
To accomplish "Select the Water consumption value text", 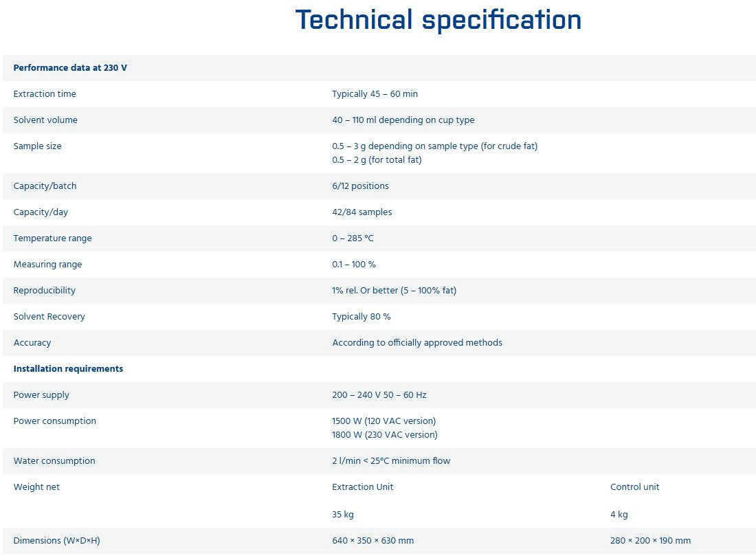I will pyautogui.click(x=391, y=461).
